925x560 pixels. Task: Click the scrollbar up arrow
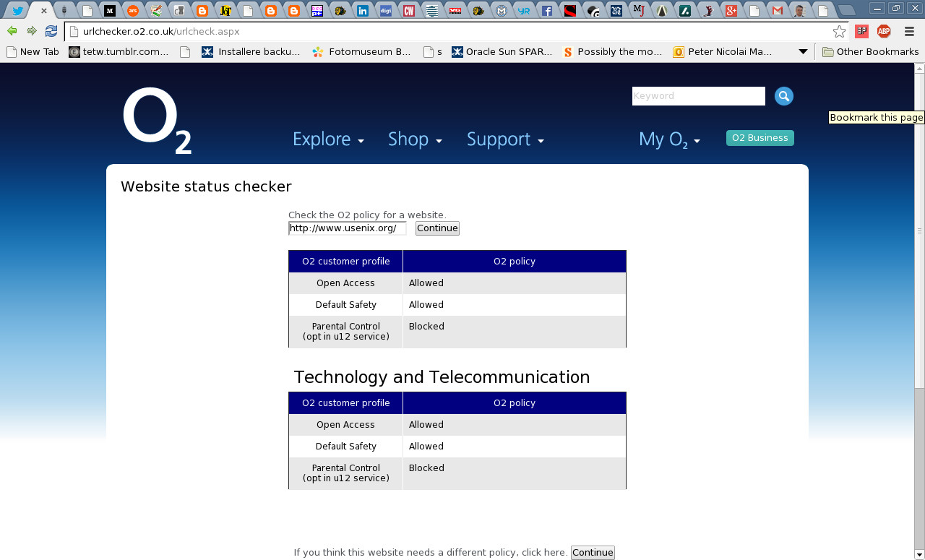click(919, 69)
